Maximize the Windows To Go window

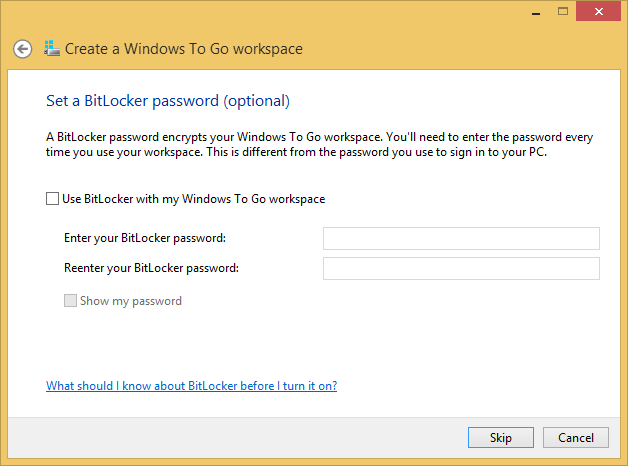(x=563, y=12)
